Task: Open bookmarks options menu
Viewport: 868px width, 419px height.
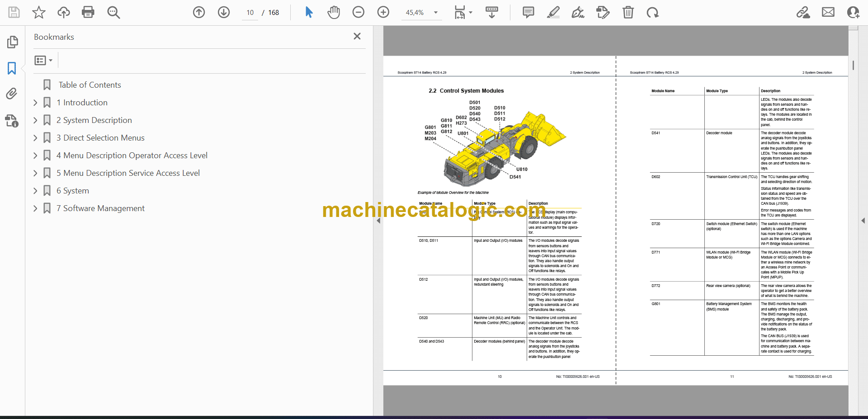Action: pyautogui.click(x=43, y=60)
